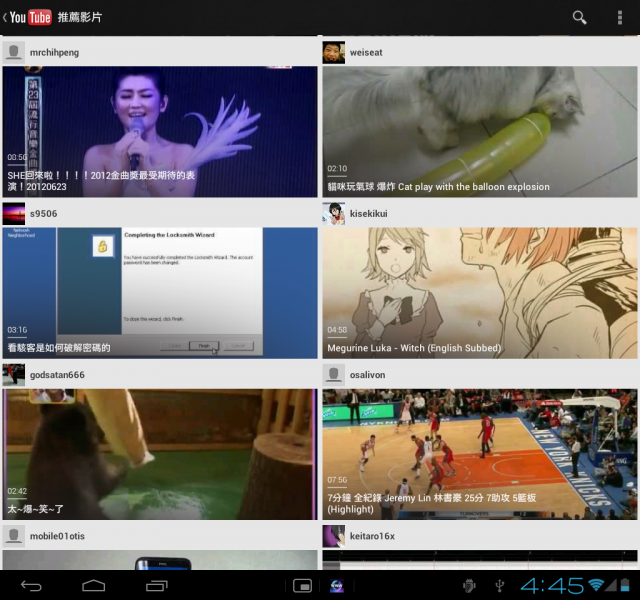Tap the s9506 channel avatar
640x600 pixels.
[x=14, y=213]
